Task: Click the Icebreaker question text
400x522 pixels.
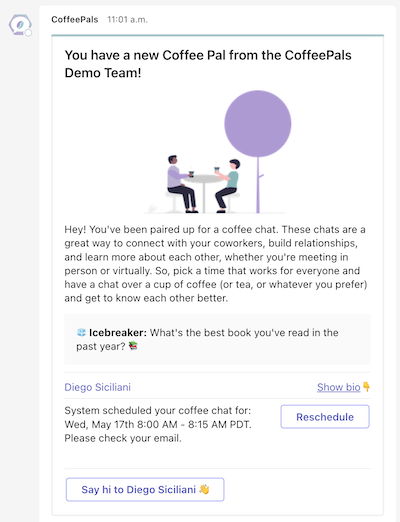Action: (207, 339)
